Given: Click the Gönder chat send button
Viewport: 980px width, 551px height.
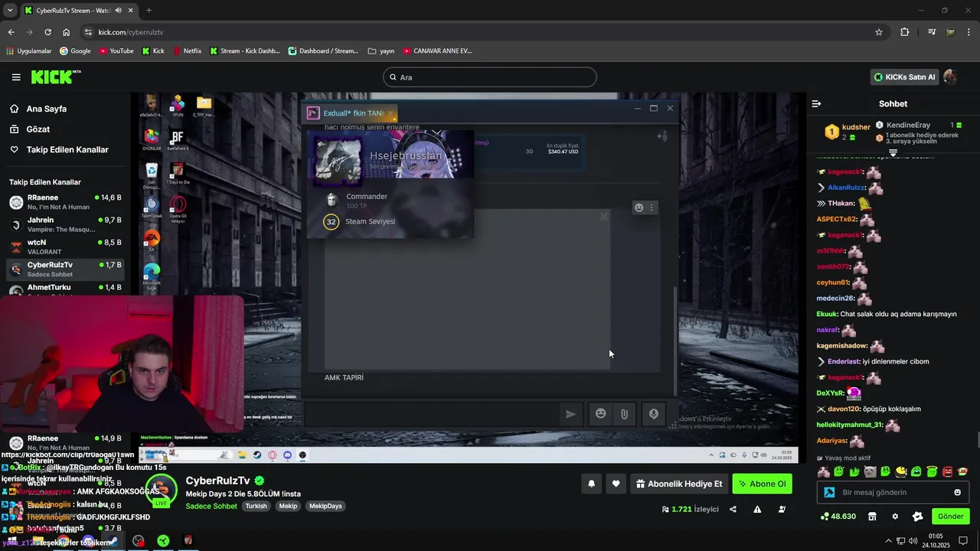Looking at the screenshot, I should point(950,517).
